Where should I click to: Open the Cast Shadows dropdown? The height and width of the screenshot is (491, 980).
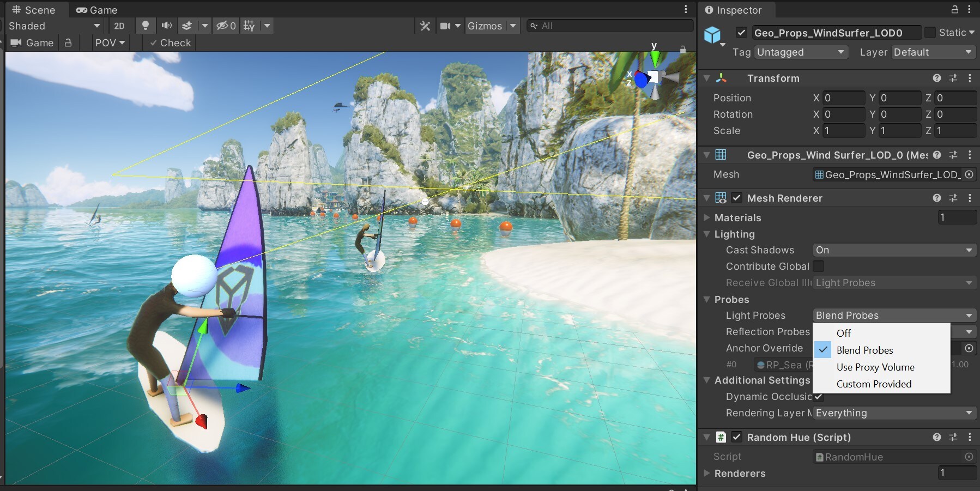point(893,250)
